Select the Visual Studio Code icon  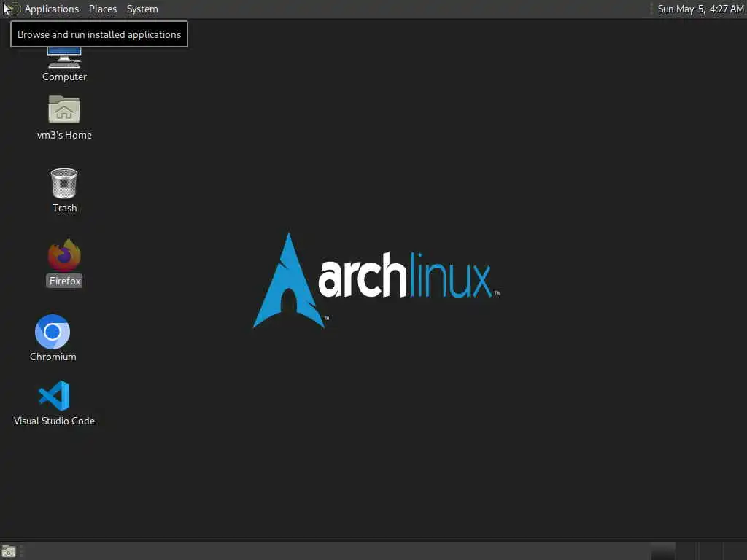(x=54, y=396)
